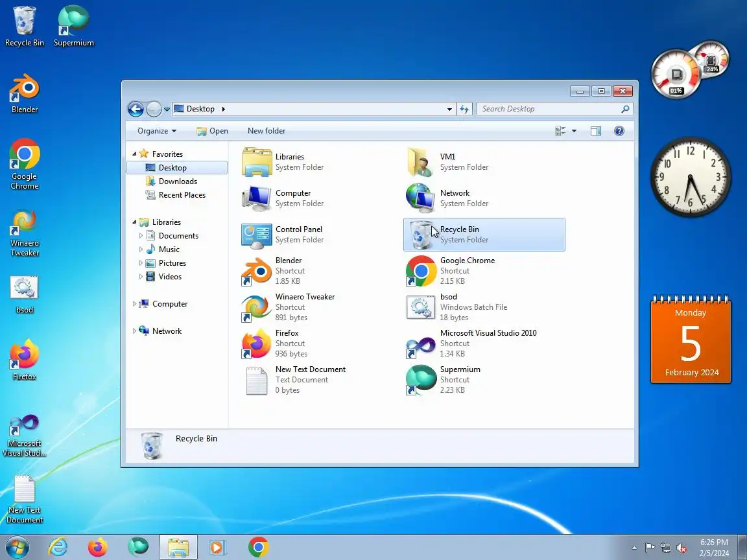
Task: Collapse the Favorites tree group
Action: pos(134,154)
